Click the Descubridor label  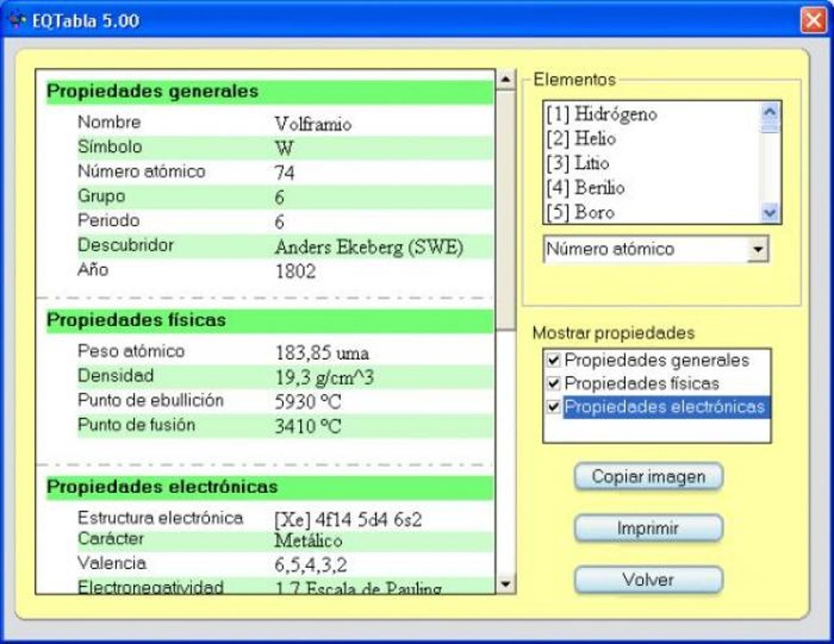pyautogui.click(x=126, y=245)
